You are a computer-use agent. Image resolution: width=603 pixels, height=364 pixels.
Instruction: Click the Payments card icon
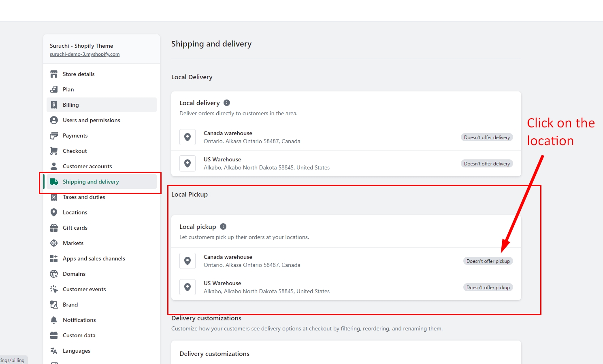tap(54, 135)
